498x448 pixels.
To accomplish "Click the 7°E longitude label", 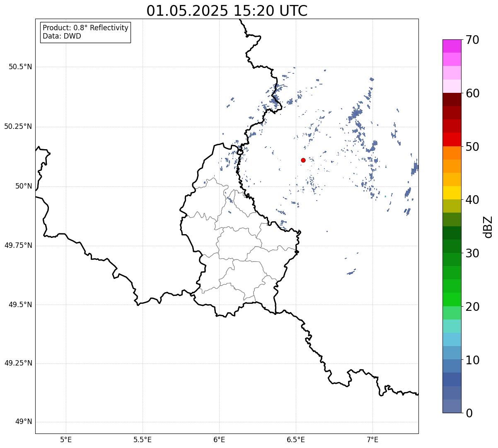I will 372,440.
